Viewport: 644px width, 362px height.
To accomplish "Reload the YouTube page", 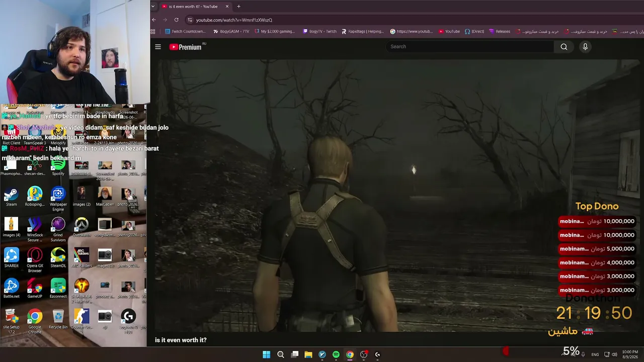I will pyautogui.click(x=176, y=20).
